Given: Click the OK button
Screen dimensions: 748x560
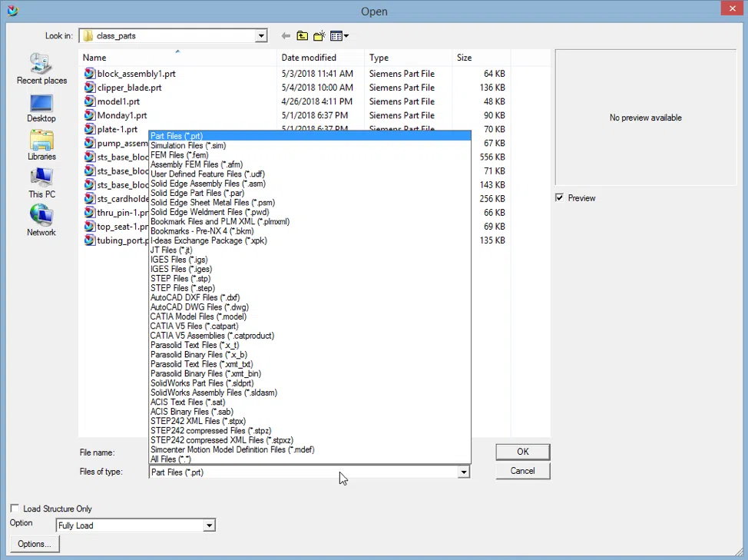Looking at the screenshot, I should click(x=523, y=452).
